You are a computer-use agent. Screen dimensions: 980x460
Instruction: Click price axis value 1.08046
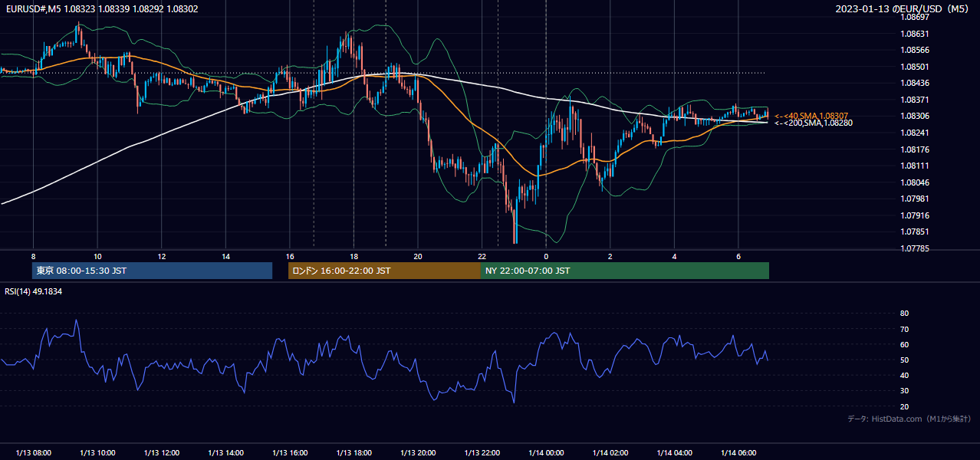[915, 182]
